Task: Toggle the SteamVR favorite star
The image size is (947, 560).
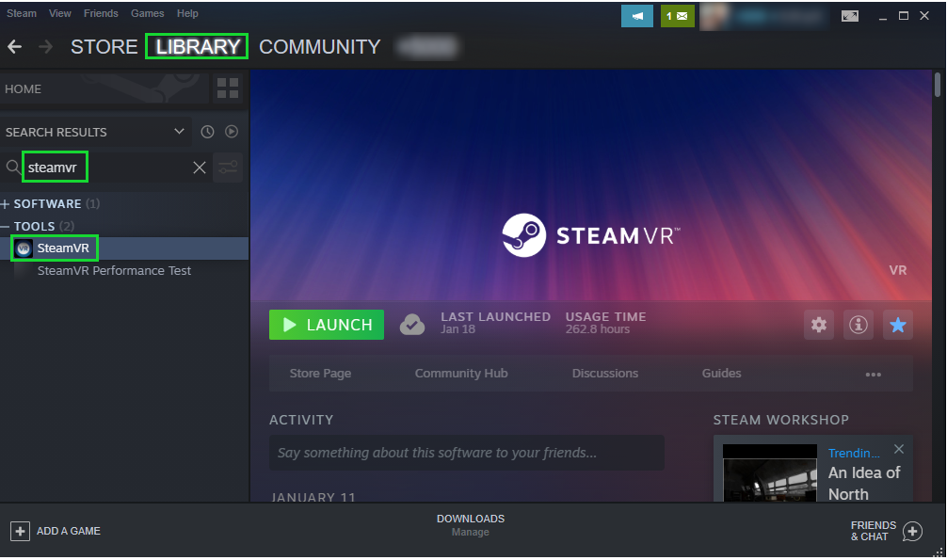Action: 898,325
